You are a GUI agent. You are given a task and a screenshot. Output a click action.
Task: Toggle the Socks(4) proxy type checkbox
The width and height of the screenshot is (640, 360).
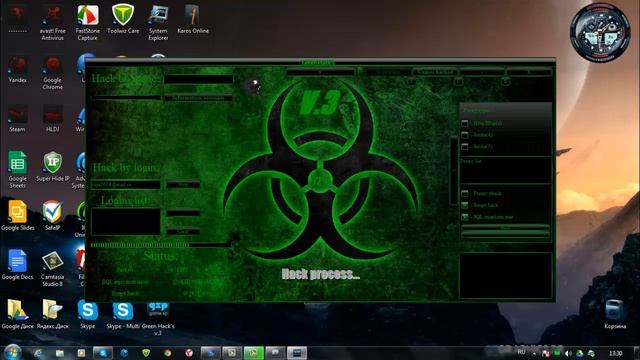point(464,135)
